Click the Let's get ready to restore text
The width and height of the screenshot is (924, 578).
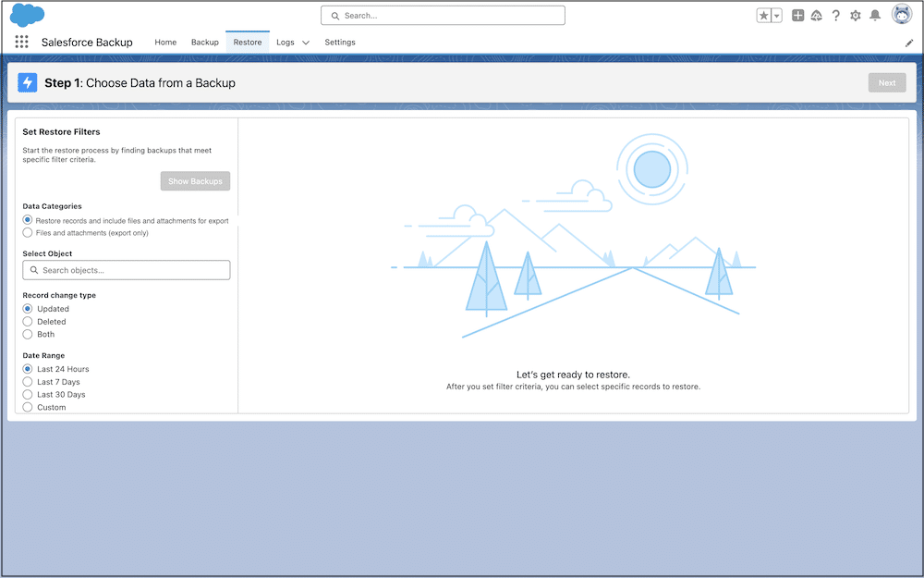coord(574,375)
